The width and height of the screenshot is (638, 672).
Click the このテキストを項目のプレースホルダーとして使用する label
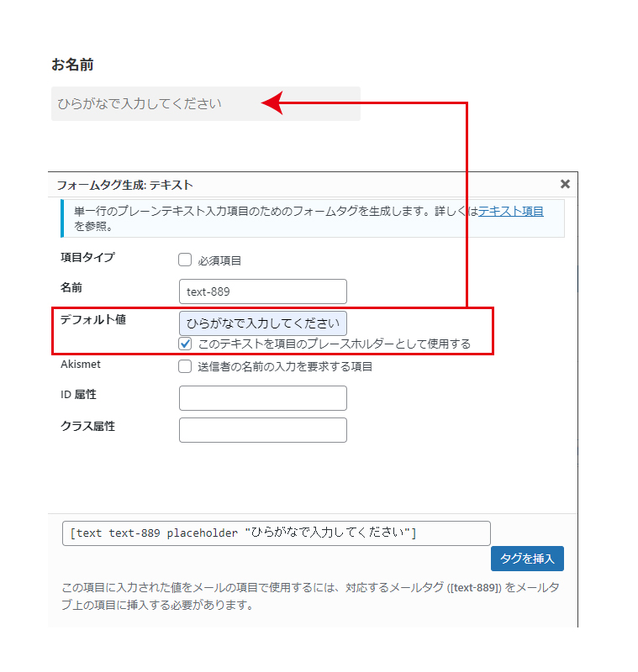334,344
